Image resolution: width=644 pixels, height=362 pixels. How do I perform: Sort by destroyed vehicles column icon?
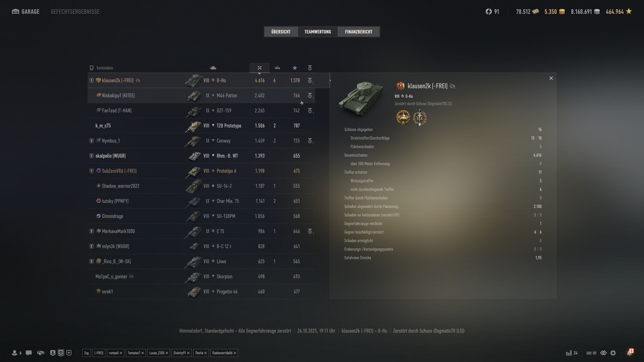coord(277,68)
